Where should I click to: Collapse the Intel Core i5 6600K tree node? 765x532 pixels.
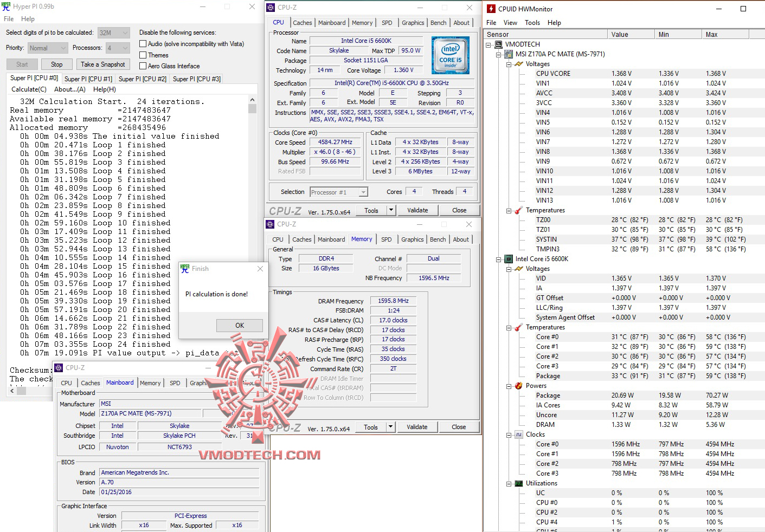pyautogui.click(x=499, y=259)
